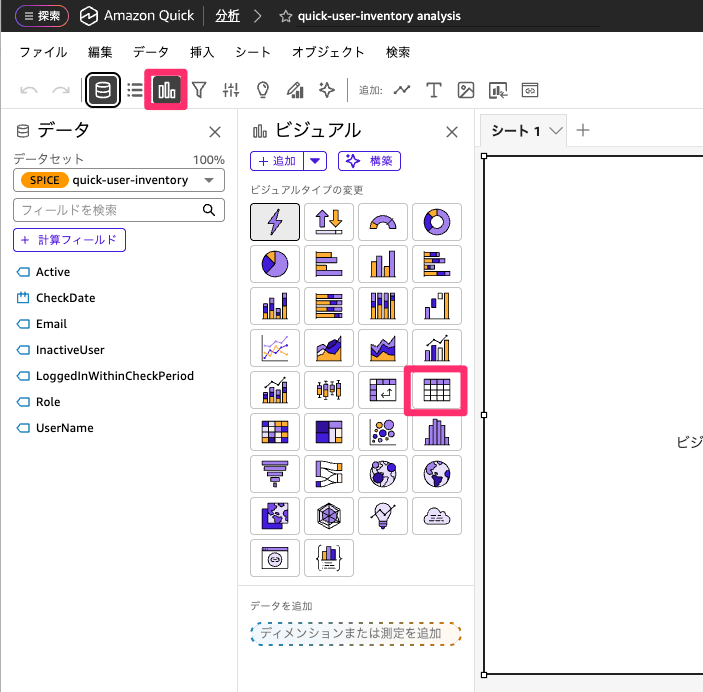Image resolution: width=703 pixels, height=692 pixels.
Task: Click the フィールドを検索 search field
Action: coord(119,210)
